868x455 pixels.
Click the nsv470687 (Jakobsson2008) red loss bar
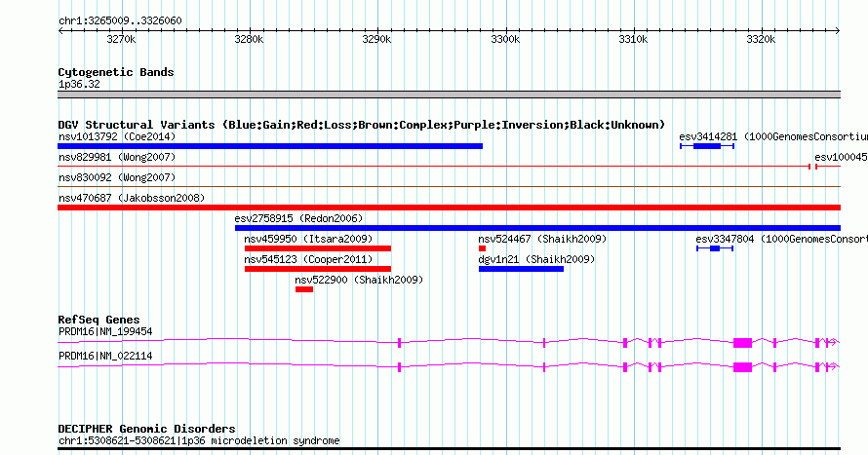449,208
